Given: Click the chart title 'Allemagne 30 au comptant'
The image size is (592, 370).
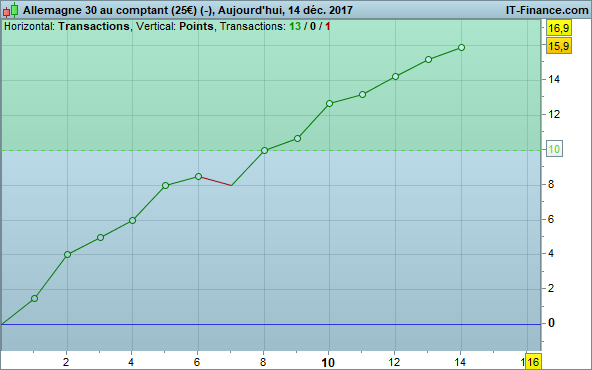Looking at the screenshot, I should point(95,10).
